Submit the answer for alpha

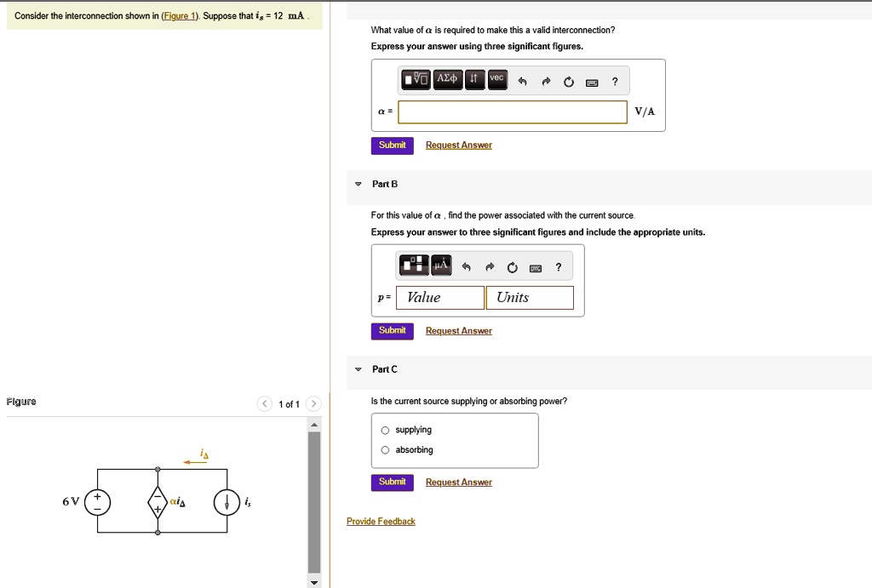[392, 145]
